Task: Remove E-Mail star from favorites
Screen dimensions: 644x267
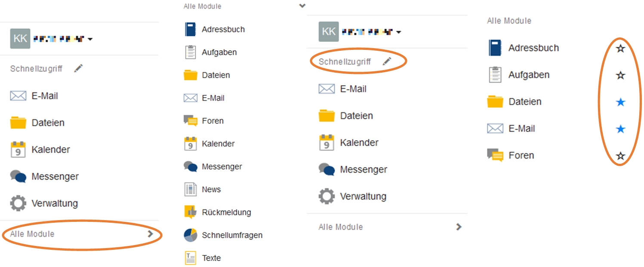Action: click(x=620, y=129)
